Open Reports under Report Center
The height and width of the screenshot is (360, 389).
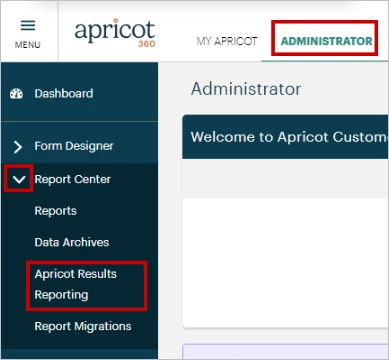pos(56,211)
